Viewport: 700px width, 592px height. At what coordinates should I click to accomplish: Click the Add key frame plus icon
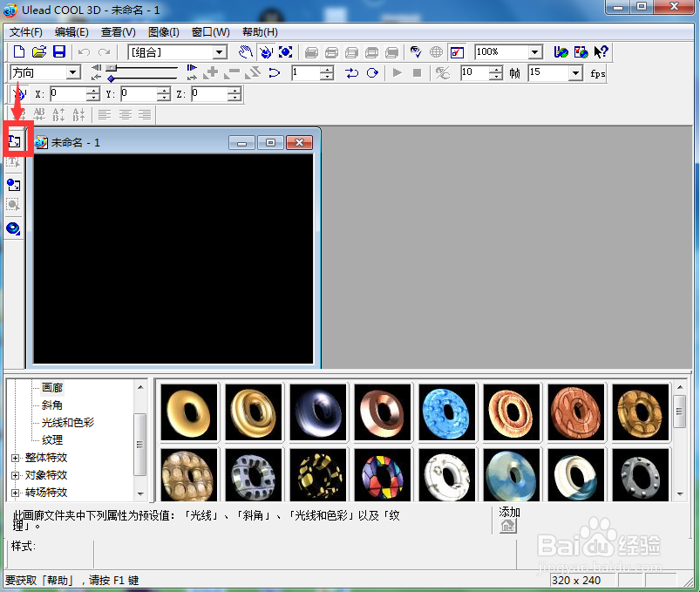tap(211, 72)
